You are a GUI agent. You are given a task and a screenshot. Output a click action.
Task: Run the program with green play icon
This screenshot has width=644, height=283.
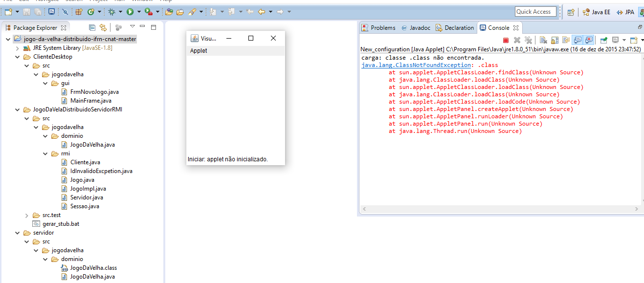130,12
